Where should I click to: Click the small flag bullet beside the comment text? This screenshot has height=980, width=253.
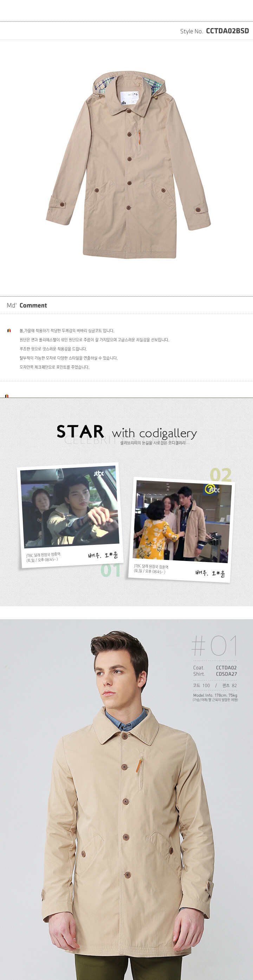9,331
